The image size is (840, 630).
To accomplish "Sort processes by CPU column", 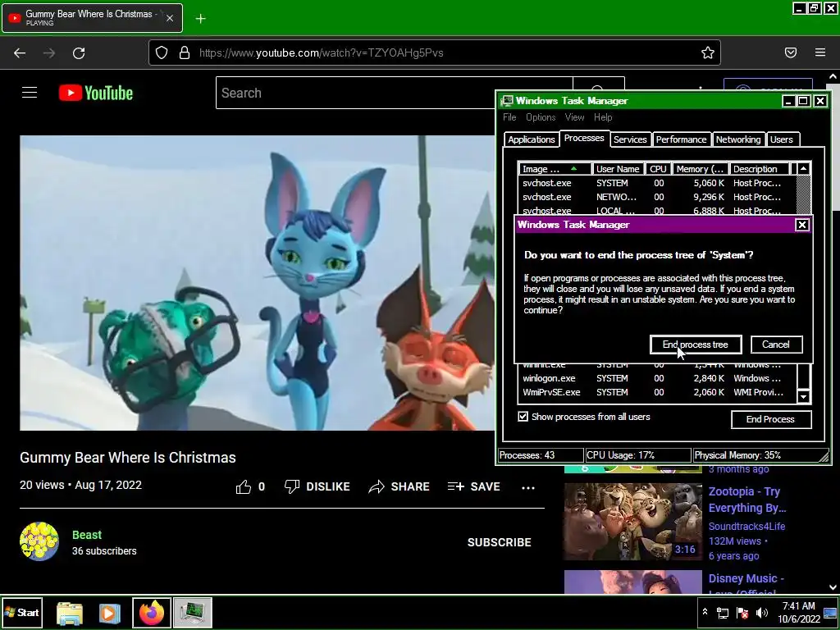I will [658, 169].
